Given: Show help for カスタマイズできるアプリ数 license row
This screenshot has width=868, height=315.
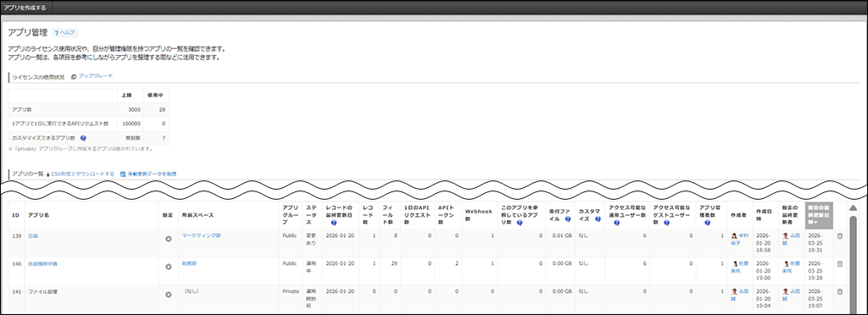Looking at the screenshot, I should tap(82, 138).
